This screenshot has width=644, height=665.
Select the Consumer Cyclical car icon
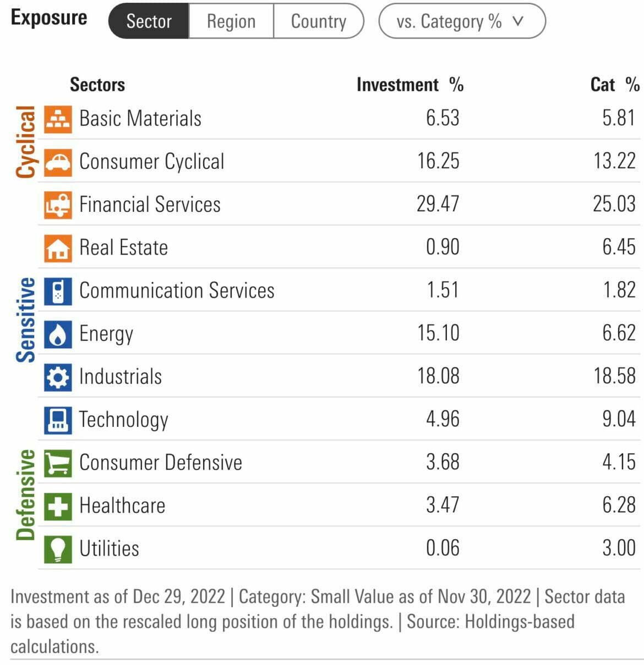[x=57, y=161]
